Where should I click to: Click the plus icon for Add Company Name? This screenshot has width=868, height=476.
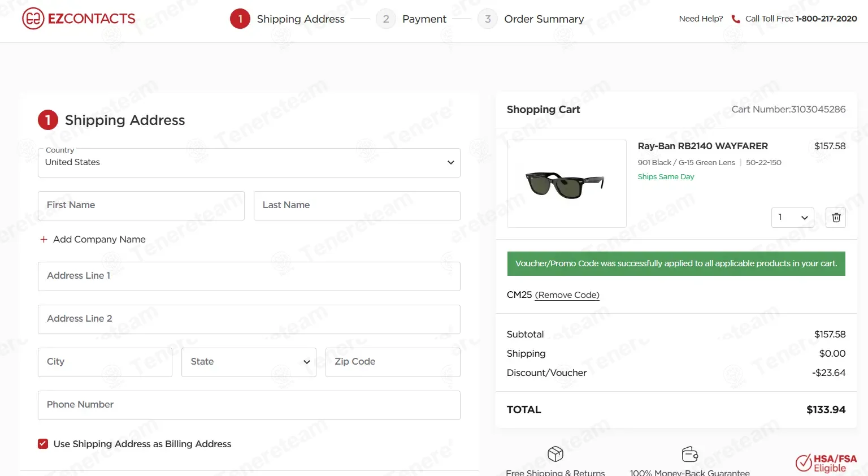[x=44, y=240]
